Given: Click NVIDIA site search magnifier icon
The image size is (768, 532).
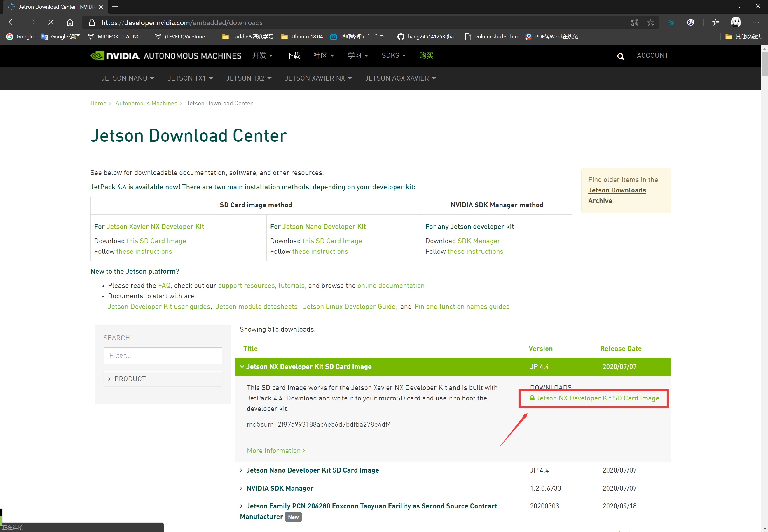Looking at the screenshot, I should (620, 56).
